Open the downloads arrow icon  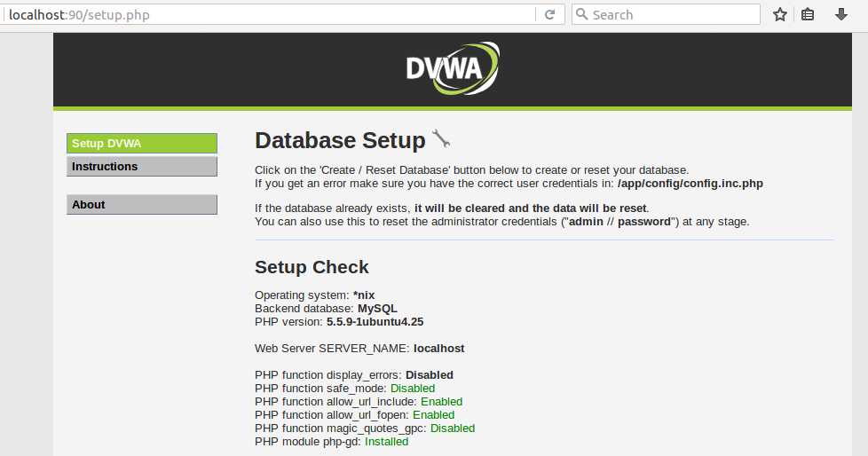pyautogui.click(x=840, y=14)
